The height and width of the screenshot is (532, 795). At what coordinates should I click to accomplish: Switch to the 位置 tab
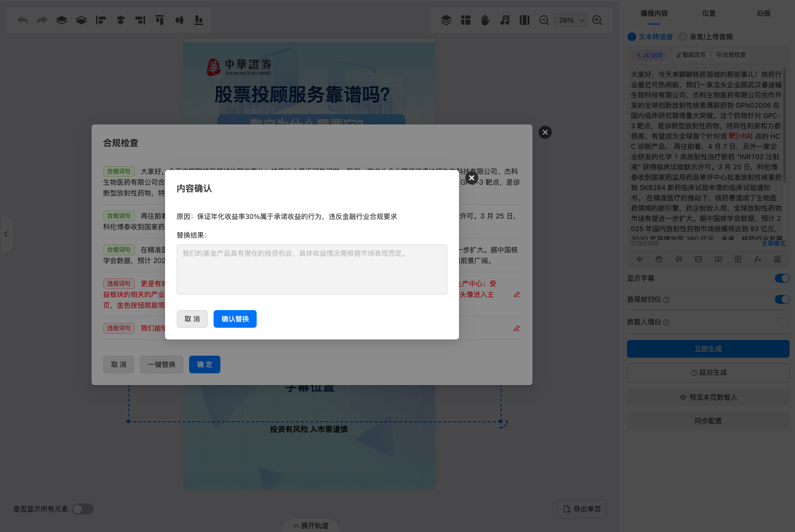(x=709, y=13)
